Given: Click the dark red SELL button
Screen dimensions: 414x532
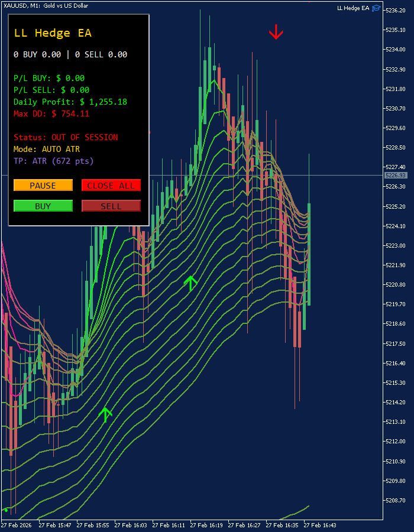Looking at the screenshot, I should [x=111, y=206].
